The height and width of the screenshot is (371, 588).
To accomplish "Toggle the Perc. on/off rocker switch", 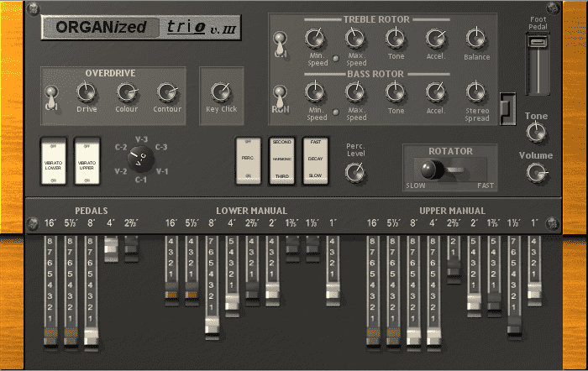I will click(x=249, y=161).
